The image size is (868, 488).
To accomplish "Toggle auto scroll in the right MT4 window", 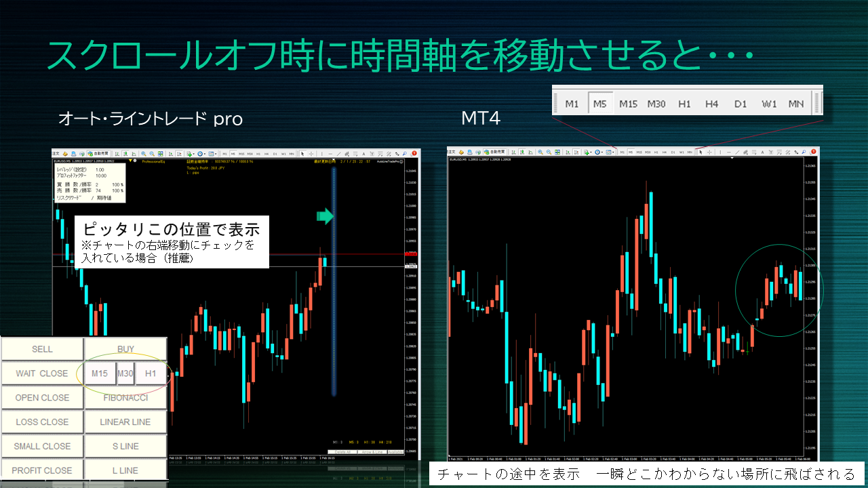I will pos(568,152).
